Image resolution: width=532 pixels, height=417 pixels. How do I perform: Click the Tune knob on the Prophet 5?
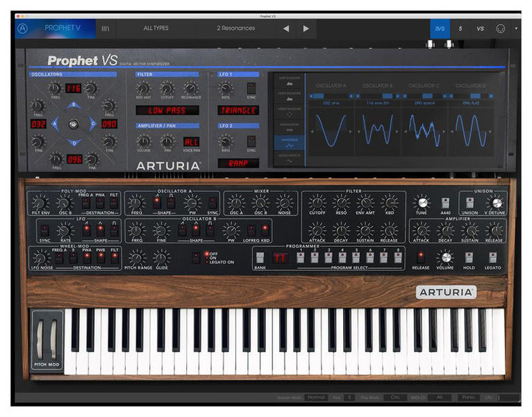pos(422,203)
